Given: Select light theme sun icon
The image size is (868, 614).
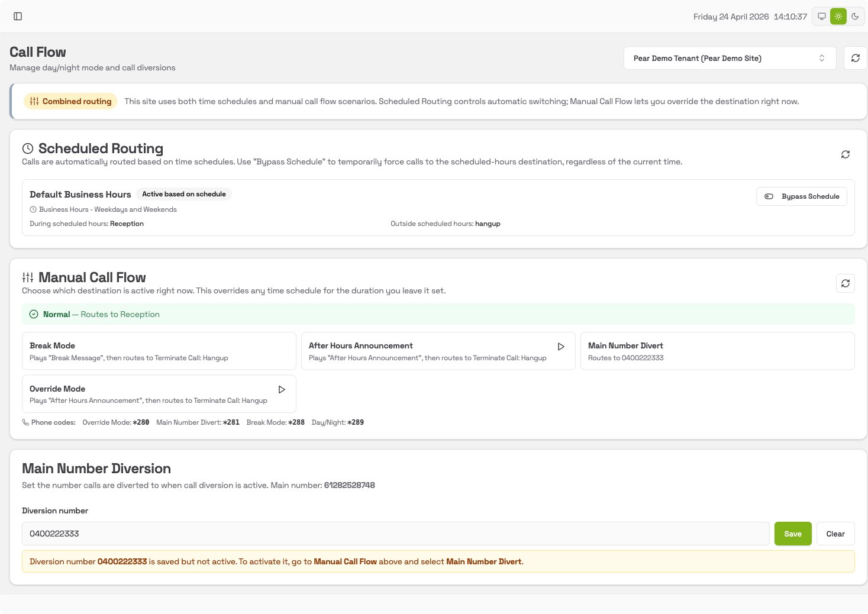Looking at the screenshot, I should click(x=838, y=17).
